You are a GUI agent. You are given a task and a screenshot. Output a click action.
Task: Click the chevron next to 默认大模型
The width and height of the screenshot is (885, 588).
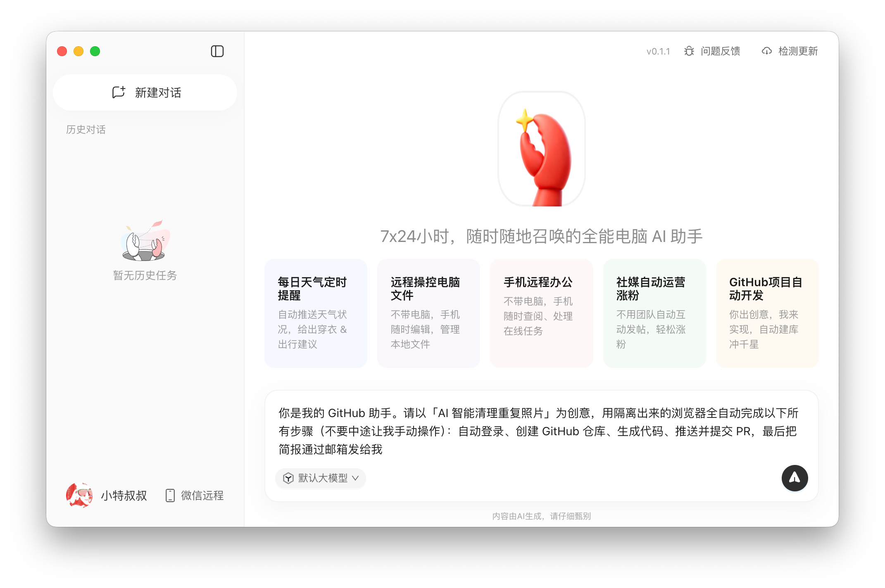[x=355, y=478]
